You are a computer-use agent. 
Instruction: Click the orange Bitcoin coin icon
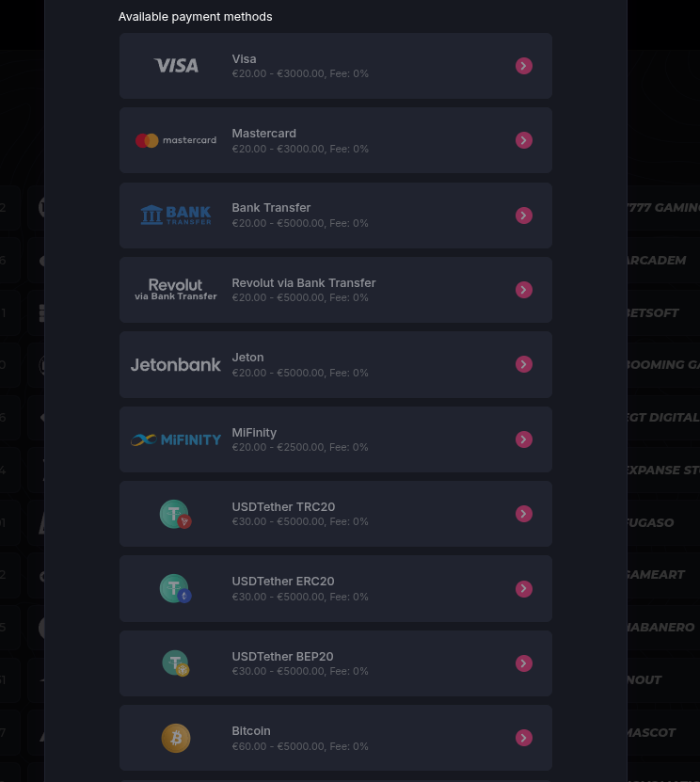[x=176, y=738]
